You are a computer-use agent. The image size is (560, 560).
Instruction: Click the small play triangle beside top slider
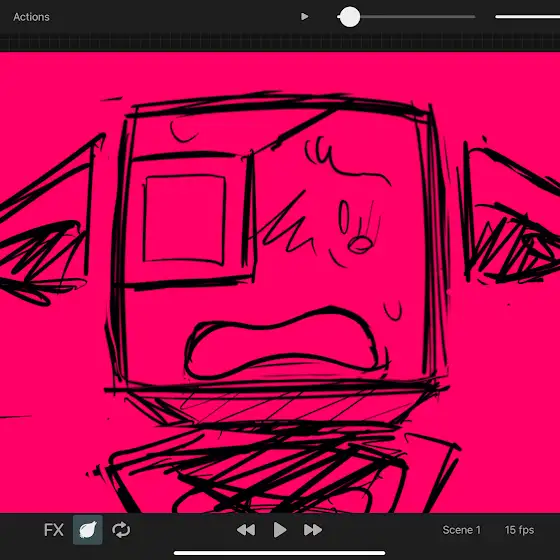(x=304, y=16)
